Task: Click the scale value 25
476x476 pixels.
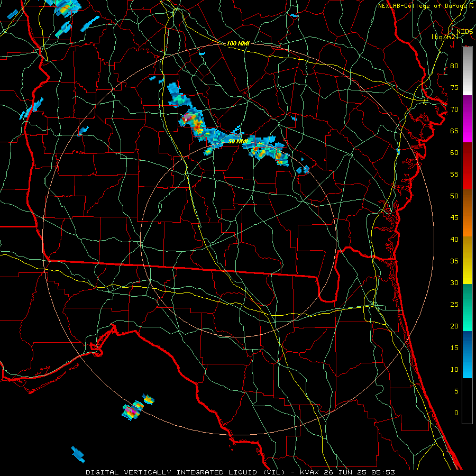Action: pyautogui.click(x=454, y=304)
